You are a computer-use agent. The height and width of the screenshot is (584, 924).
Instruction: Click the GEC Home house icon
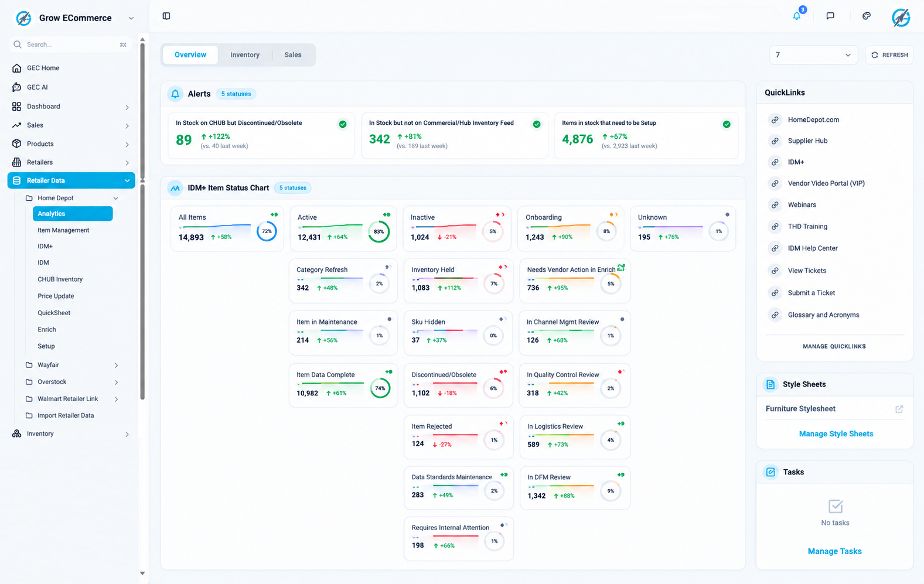(x=16, y=68)
